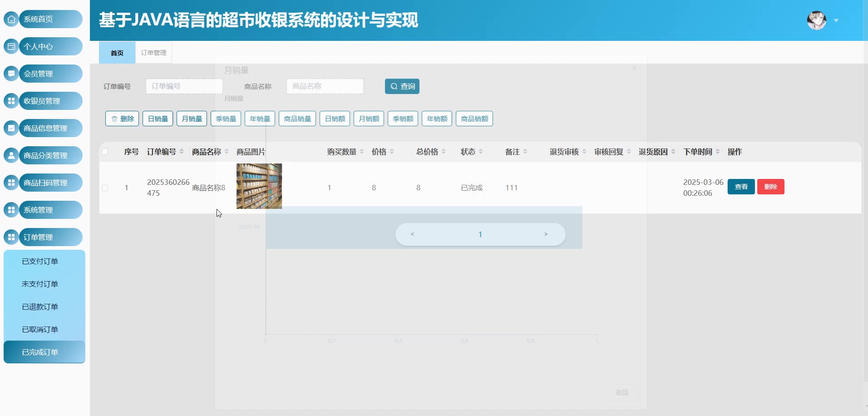Open the 已支付订单 submenu item
Screen dimensions: 868x416
(40, 261)
